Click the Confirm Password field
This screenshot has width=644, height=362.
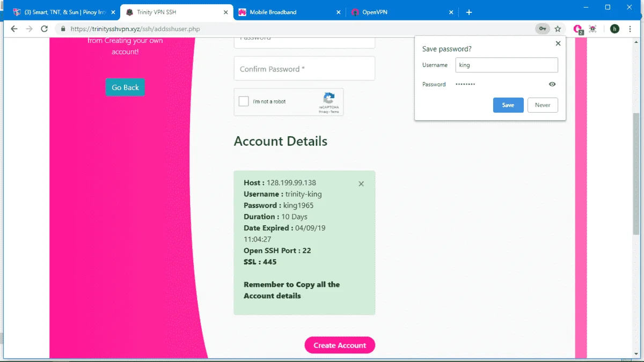point(304,69)
